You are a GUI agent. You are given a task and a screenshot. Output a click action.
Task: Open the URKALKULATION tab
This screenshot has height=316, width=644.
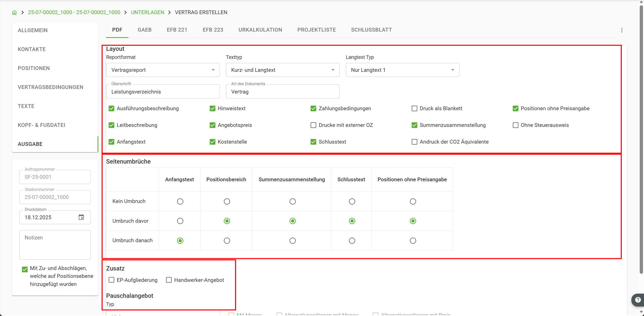[x=260, y=30]
